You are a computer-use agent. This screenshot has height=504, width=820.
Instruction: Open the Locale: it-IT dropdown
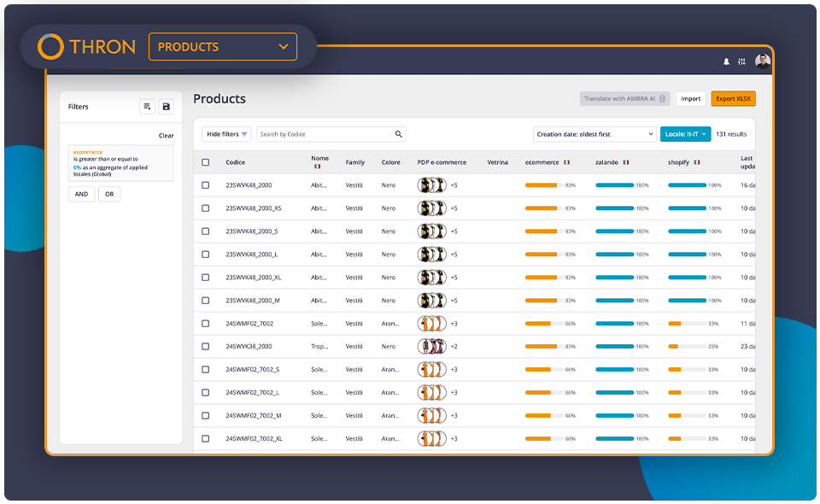pyautogui.click(x=685, y=134)
